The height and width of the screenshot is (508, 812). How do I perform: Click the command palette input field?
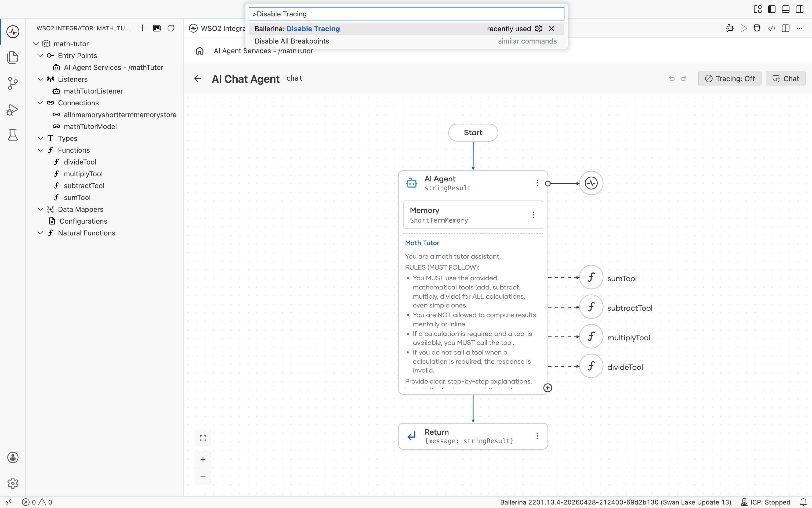(x=406, y=14)
